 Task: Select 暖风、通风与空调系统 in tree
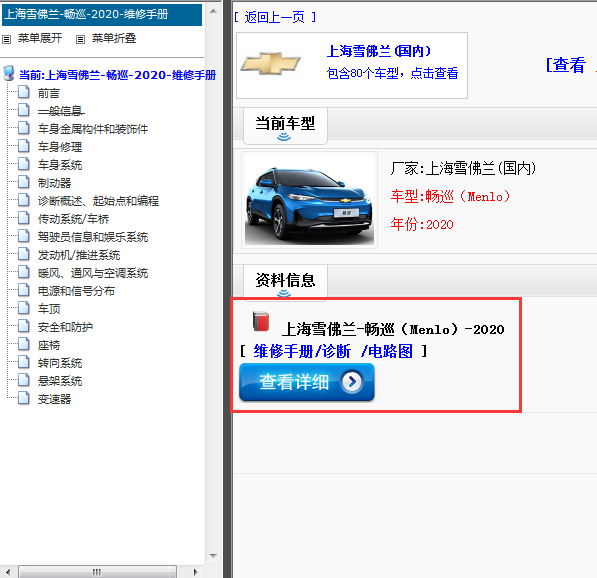click(x=93, y=273)
